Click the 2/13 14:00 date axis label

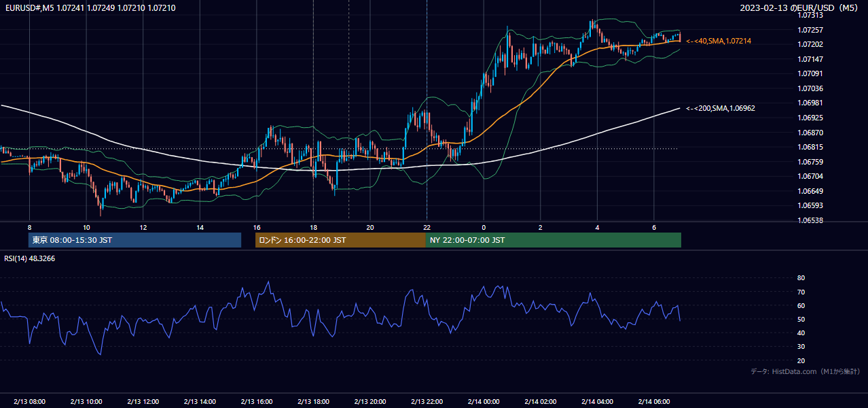point(200,401)
